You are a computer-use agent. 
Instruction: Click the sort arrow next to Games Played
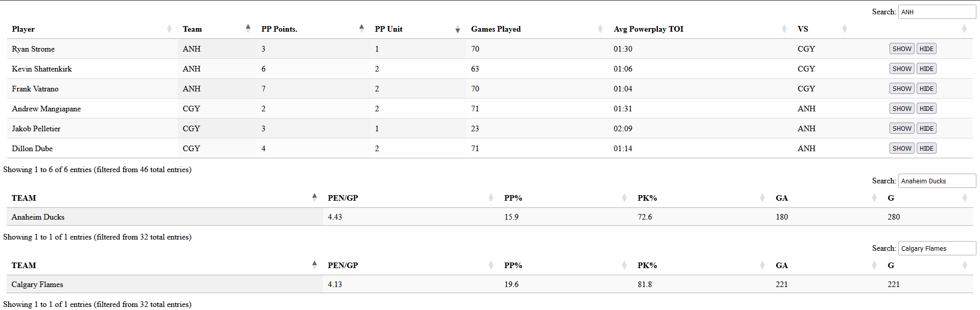click(599, 29)
